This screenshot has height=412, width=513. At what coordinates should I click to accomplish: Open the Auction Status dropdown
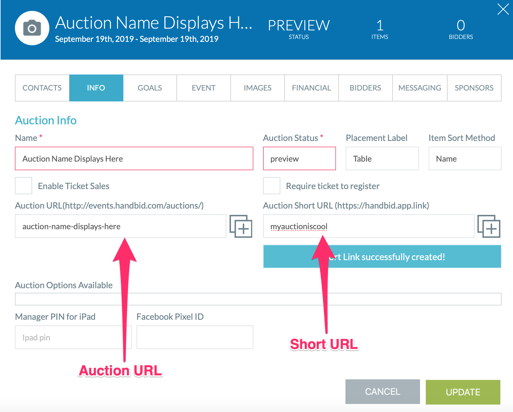coord(299,159)
